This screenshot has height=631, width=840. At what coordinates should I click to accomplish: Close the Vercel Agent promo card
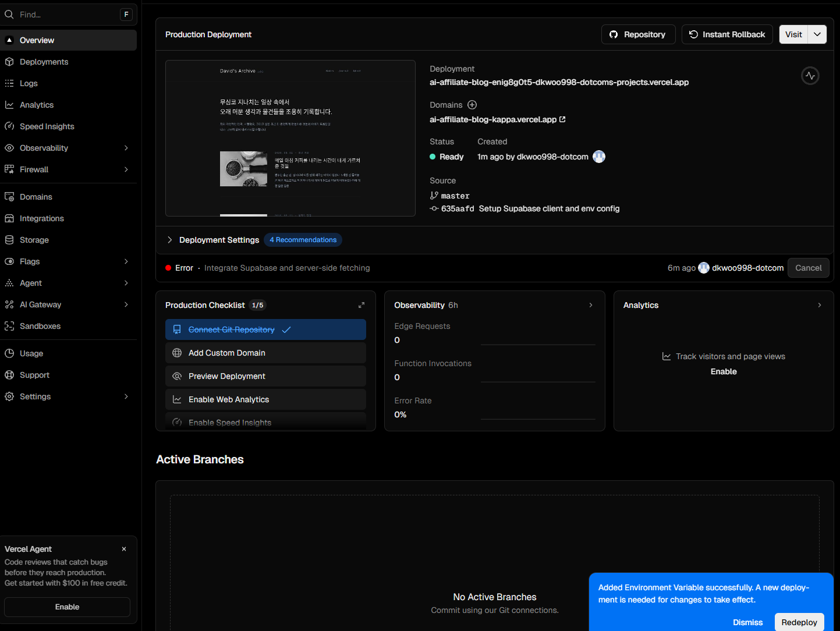124,549
